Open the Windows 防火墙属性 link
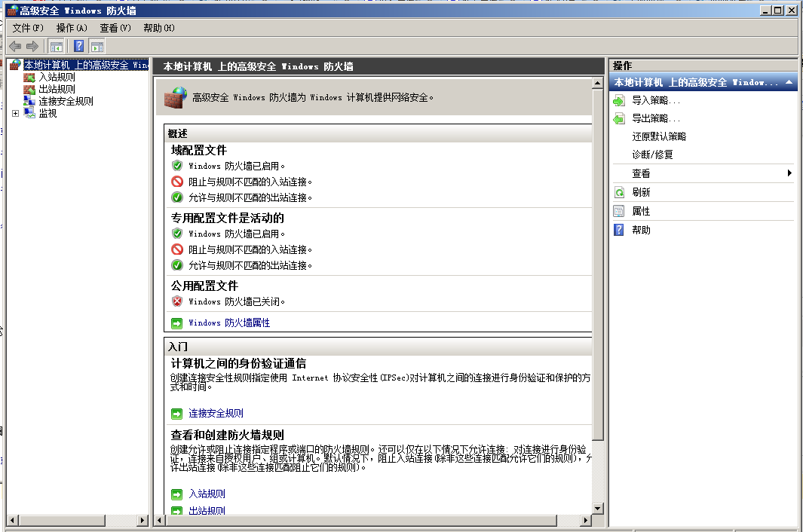The width and height of the screenshot is (803, 532). tap(229, 323)
